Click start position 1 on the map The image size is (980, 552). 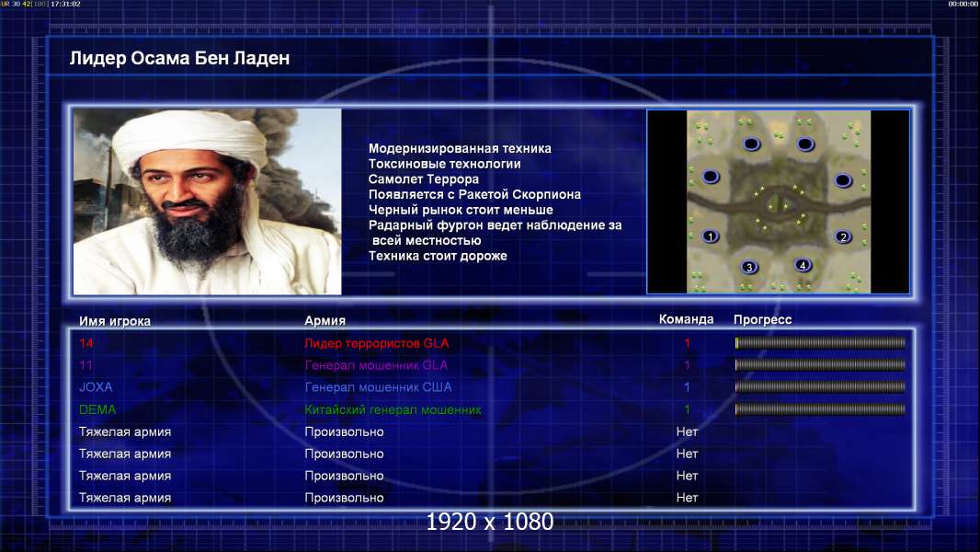(710, 236)
